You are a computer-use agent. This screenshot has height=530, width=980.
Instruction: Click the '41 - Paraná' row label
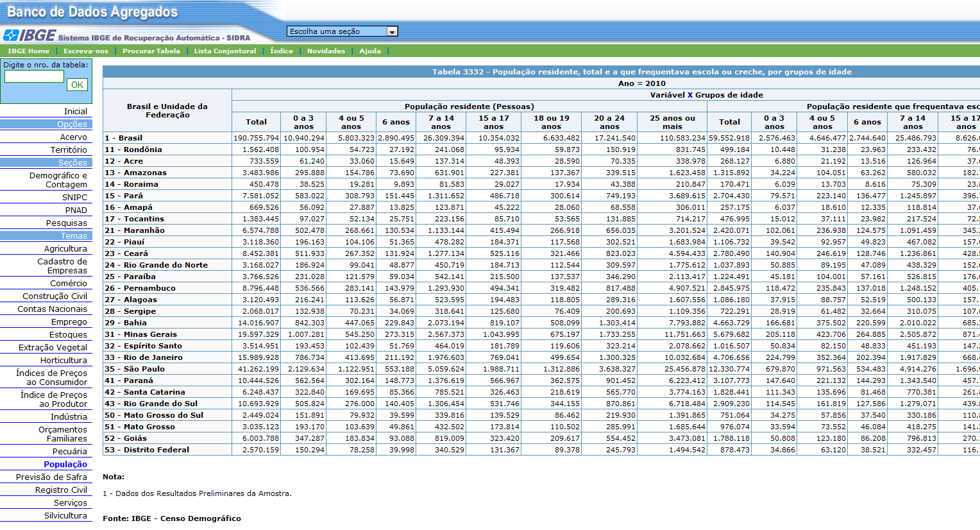pyautogui.click(x=129, y=380)
